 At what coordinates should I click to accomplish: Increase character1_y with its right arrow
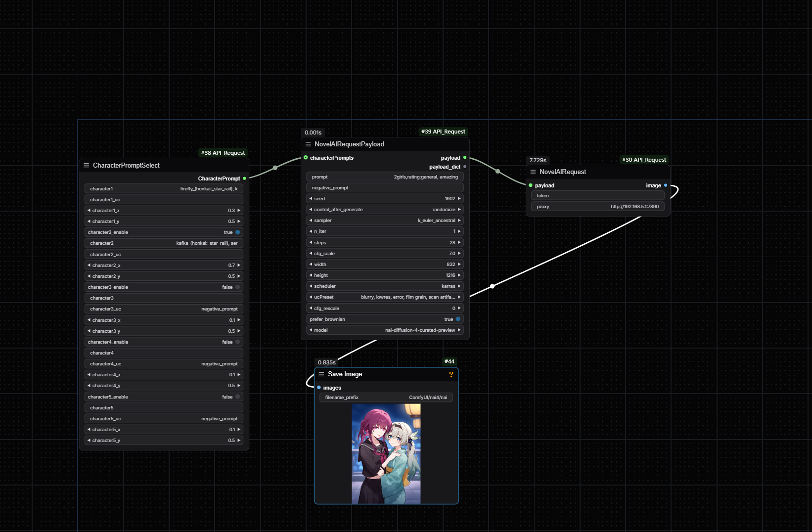tap(239, 222)
